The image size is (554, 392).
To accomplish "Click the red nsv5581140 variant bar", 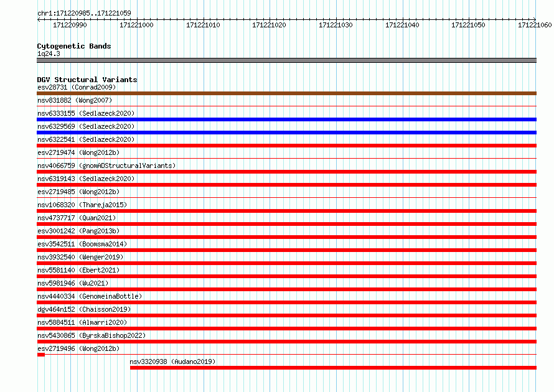I will 286,276.
